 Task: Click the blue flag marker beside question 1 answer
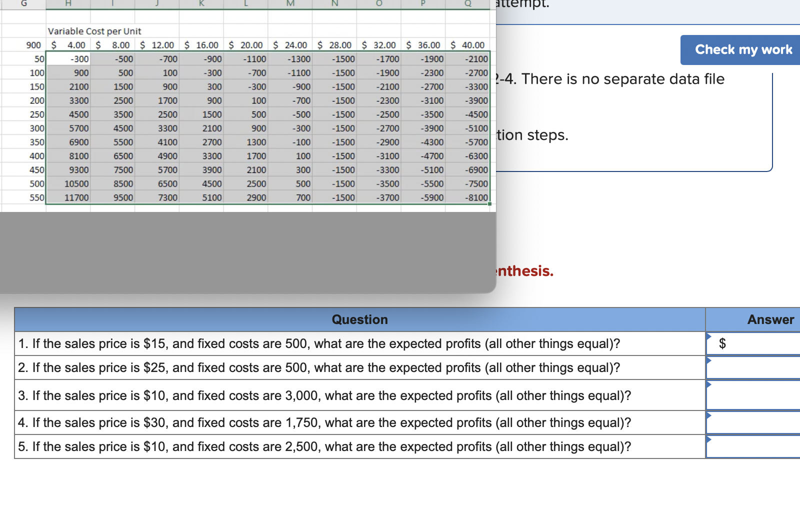point(708,337)
